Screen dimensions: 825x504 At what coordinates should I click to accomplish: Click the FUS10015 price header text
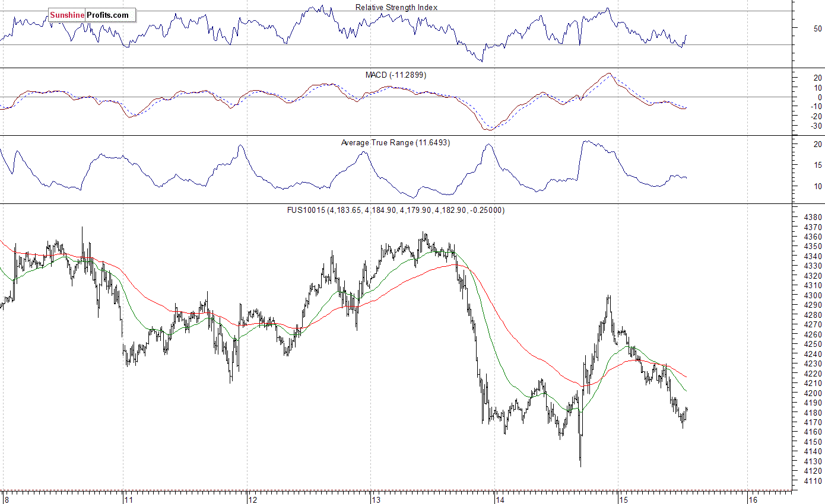pyautogui.click(x=396, y=210)
